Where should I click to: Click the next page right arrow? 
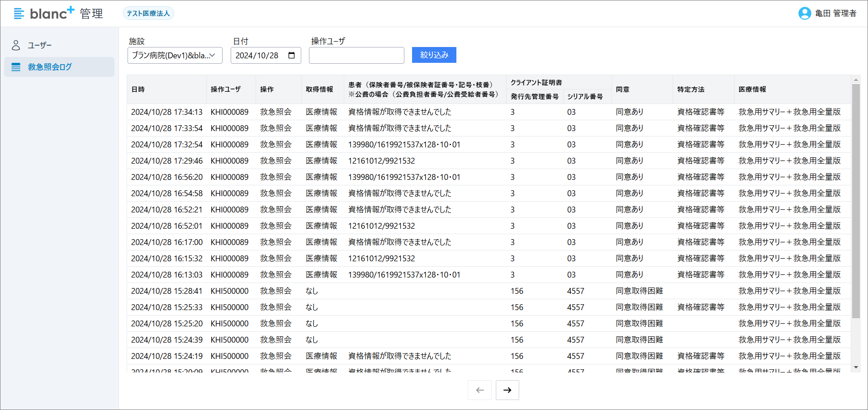click(x=507, y=390)
